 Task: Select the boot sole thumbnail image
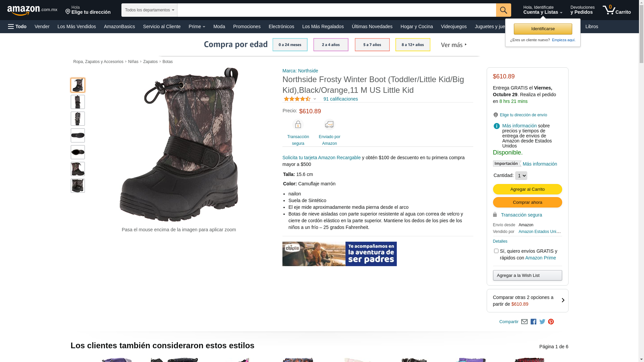78,135
